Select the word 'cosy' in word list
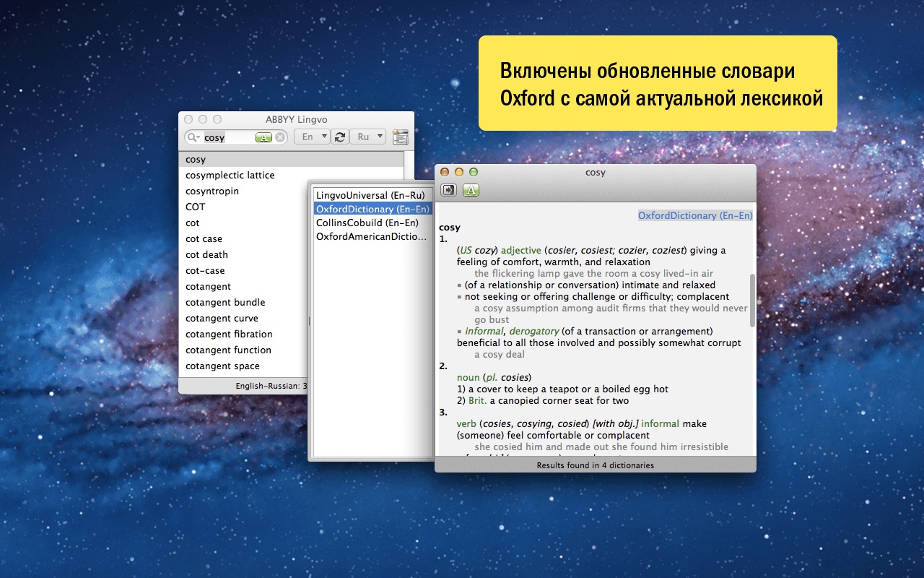This screenshot has height=578, width=924. 291,160
